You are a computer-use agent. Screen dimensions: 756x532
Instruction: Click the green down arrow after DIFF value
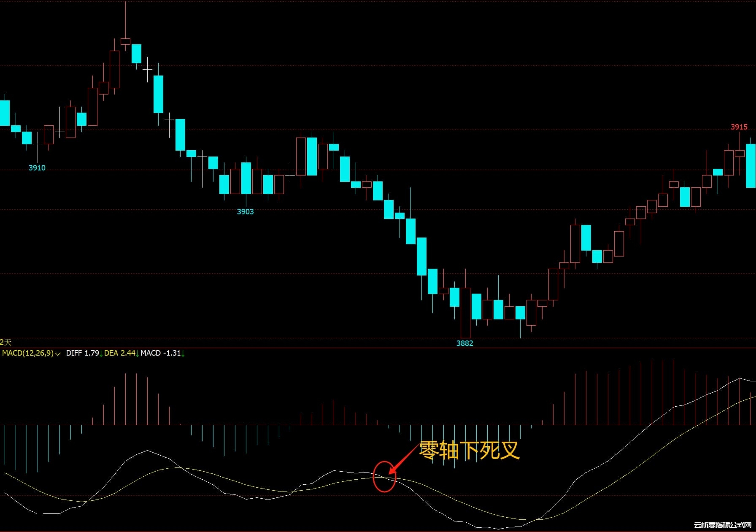click(101, 354)
